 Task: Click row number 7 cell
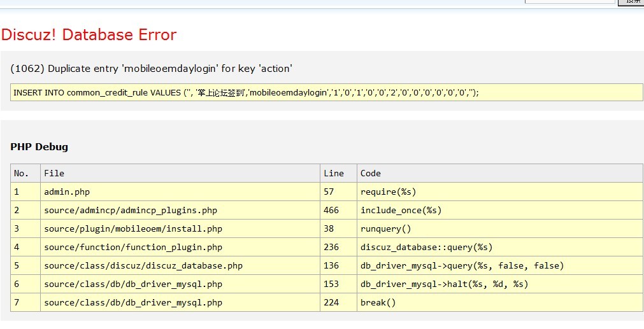click(25, 302)
